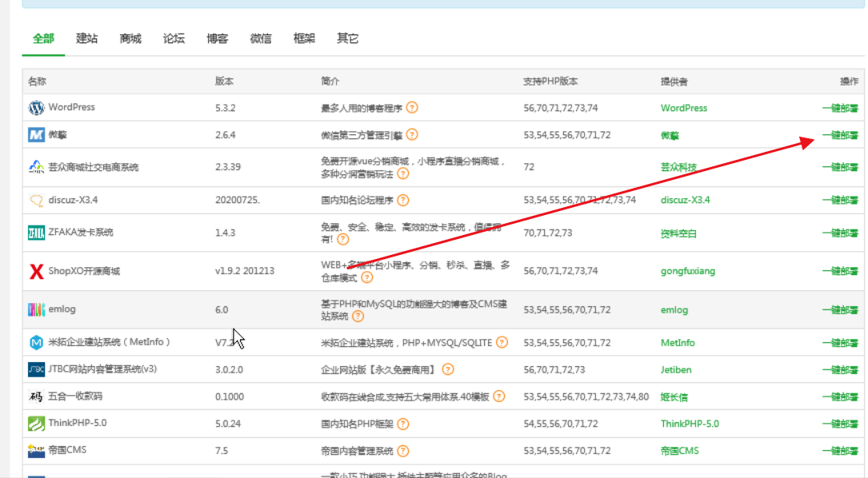Screen dimensions: 868x478
Task: Open help icon beside 最多人用的博客程序
Action: click(x=412, y=107)
